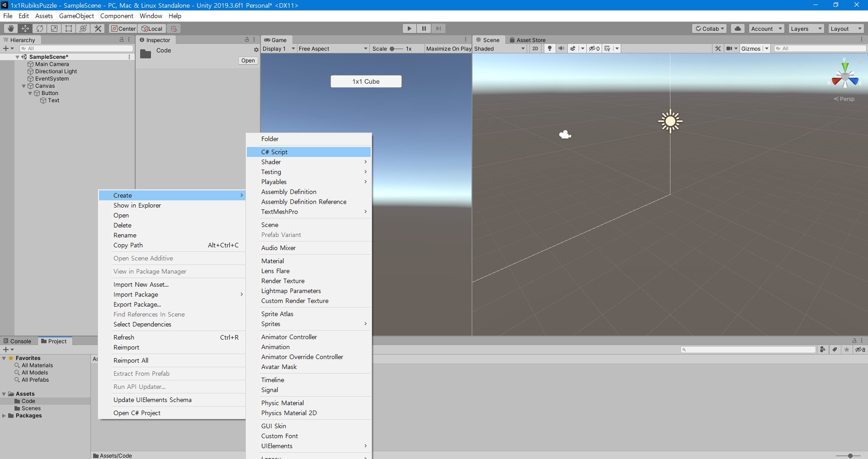Click the Hierarchy search field
Screen dimensions: 868x459
point(76,48)
